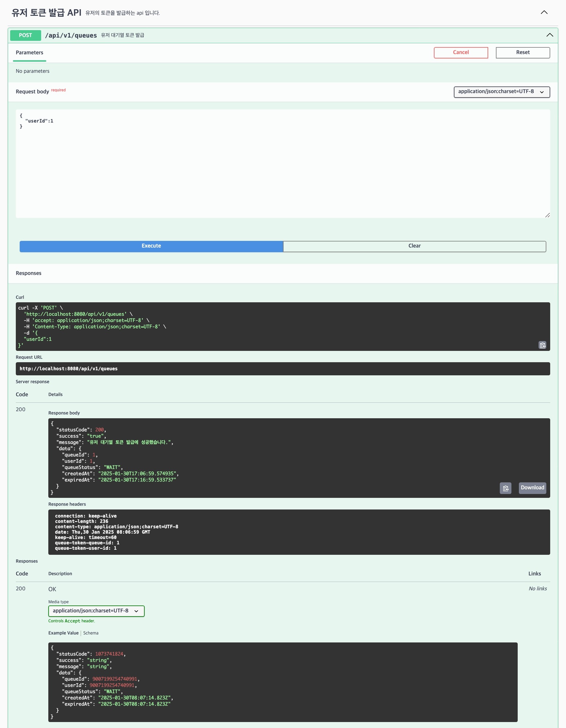Click the 유저 토큰 발급 API heading

coord(46,13)
